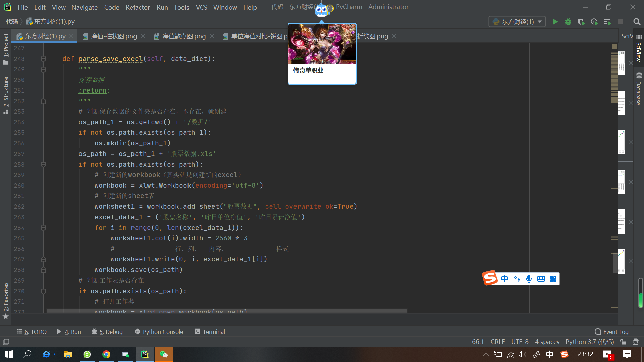Click the grey Stop process button

[621, 22]
